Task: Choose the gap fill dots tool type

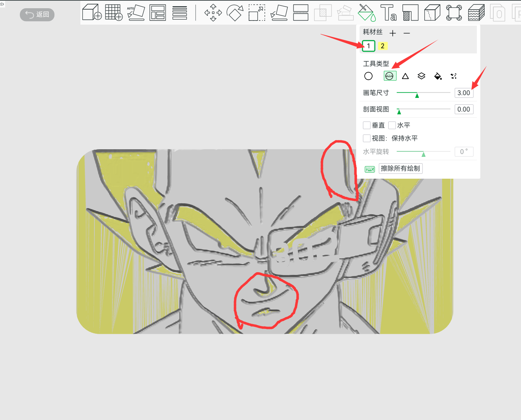Action: (x=454, y=76)
